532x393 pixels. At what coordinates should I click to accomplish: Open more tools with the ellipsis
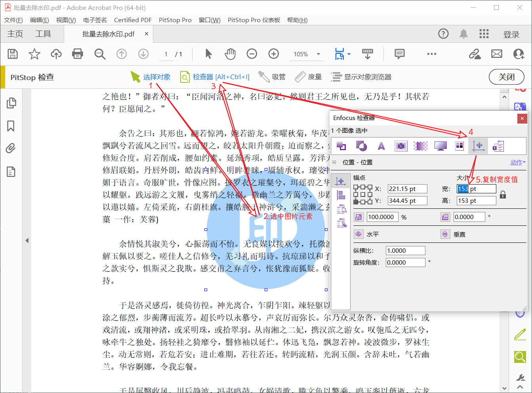432,54
